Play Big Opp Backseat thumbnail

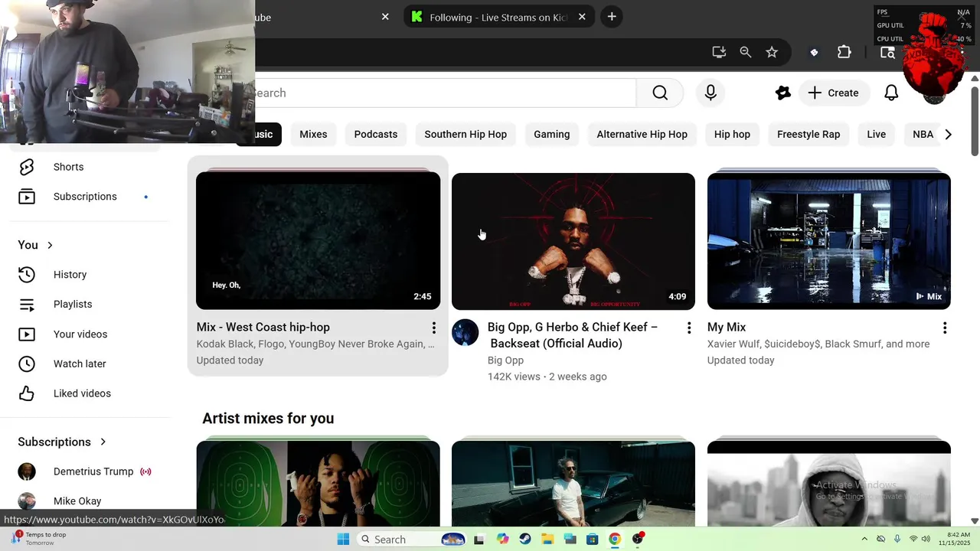[x=573, y=241]
